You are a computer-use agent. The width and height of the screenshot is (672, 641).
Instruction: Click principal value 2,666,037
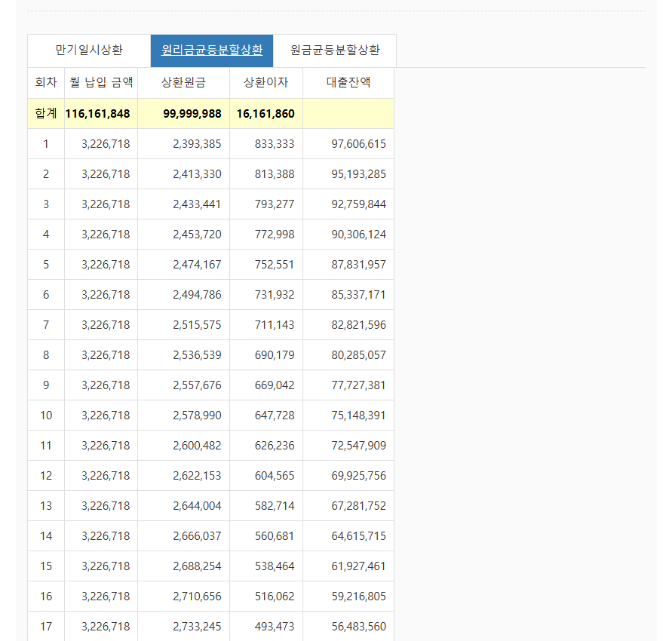coord(197,536)
